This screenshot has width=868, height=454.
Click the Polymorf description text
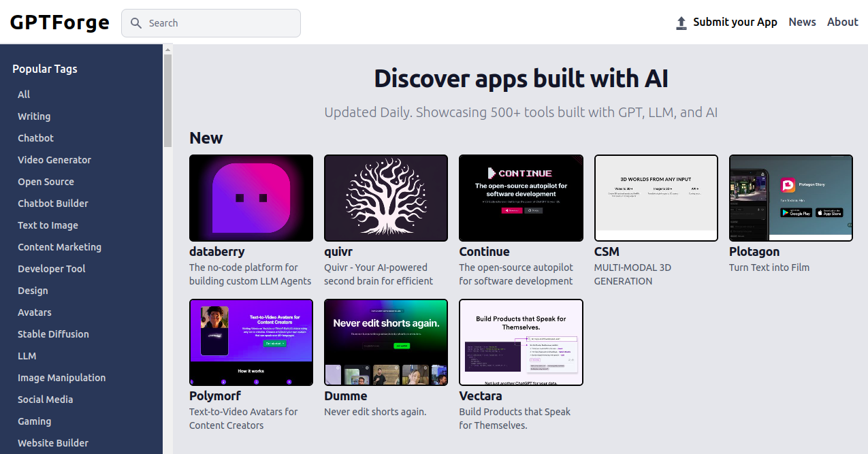coord(243,419)
